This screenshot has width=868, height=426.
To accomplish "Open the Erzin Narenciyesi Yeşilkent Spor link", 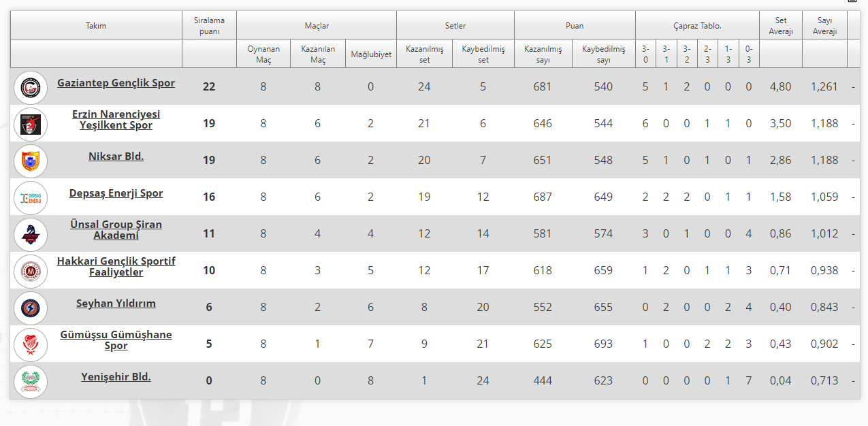I will (116, 120).
